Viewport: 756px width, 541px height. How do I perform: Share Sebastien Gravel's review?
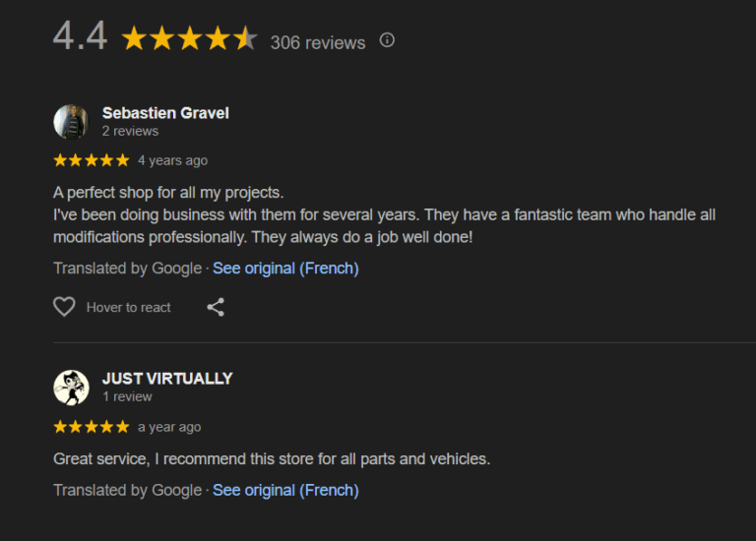[216, 307]
